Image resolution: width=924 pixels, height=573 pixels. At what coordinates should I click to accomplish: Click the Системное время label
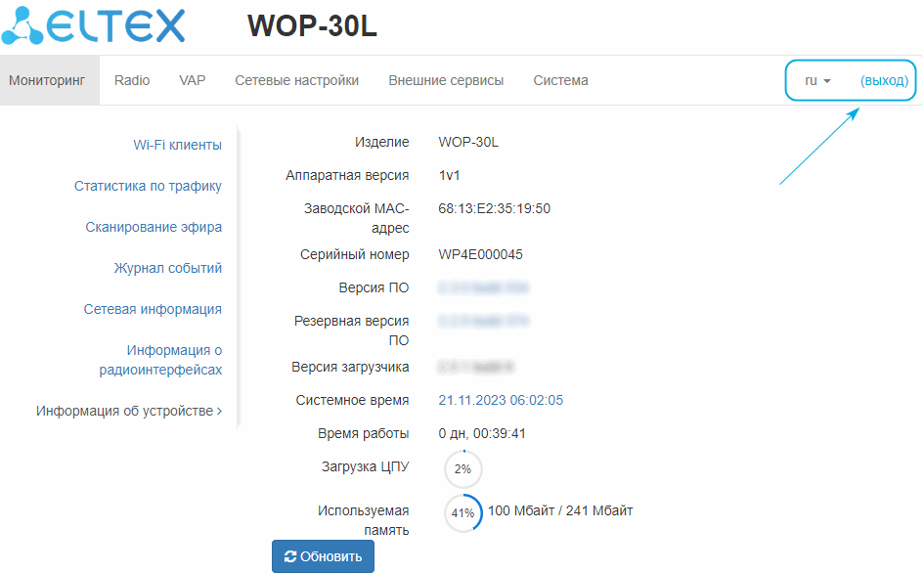pos(352,400)
